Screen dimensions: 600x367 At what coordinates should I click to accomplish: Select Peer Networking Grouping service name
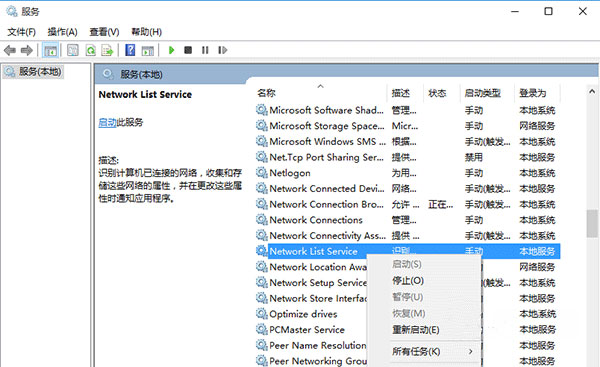(x=318, y=361)
